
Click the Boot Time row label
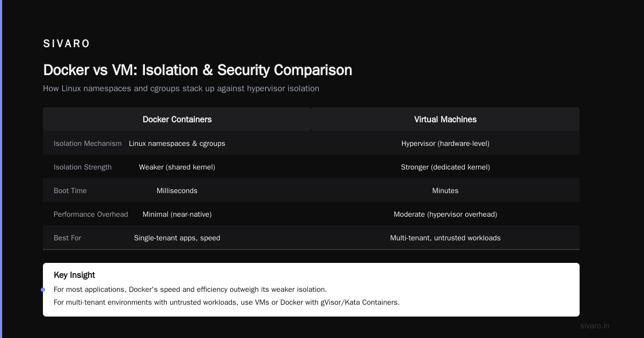(x=70, y=191)
